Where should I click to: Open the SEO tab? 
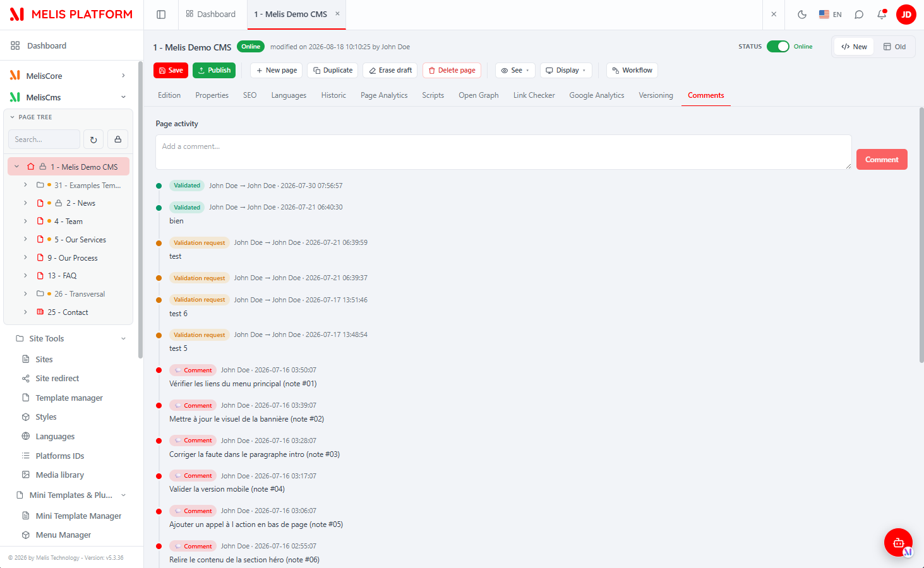click(x=250, y=95)
